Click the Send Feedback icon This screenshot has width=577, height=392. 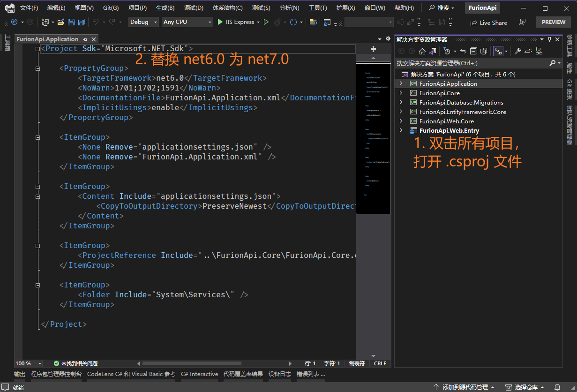coord(522,22)
